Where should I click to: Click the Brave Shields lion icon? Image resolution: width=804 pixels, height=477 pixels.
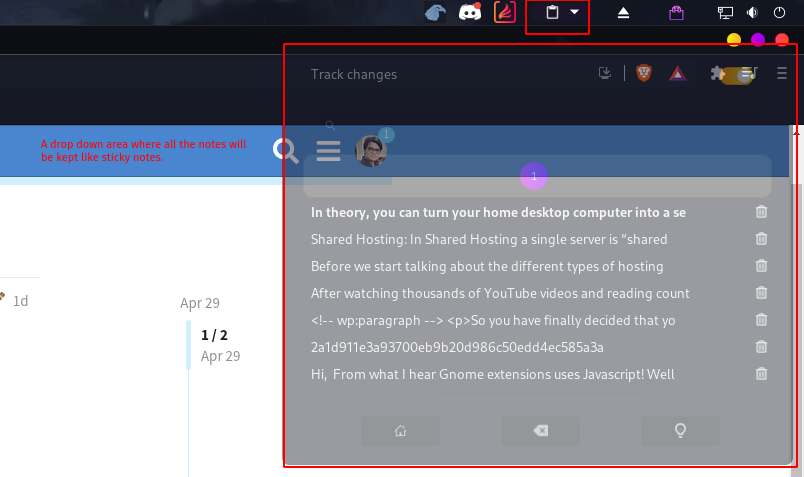point(644,73)
